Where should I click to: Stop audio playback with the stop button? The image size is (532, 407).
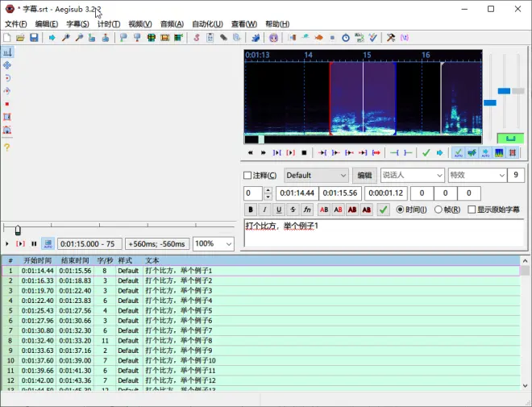(304, 153)
